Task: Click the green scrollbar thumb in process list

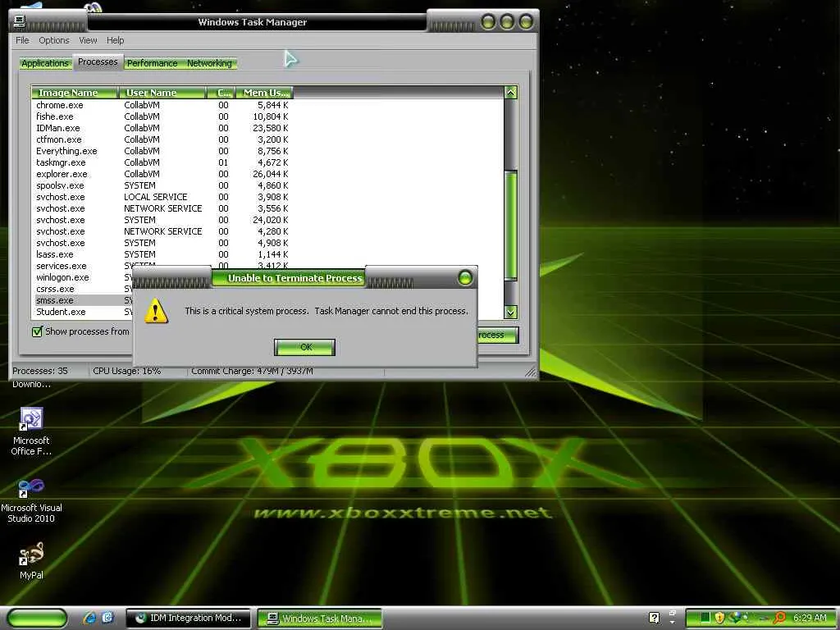Action: 510,225
